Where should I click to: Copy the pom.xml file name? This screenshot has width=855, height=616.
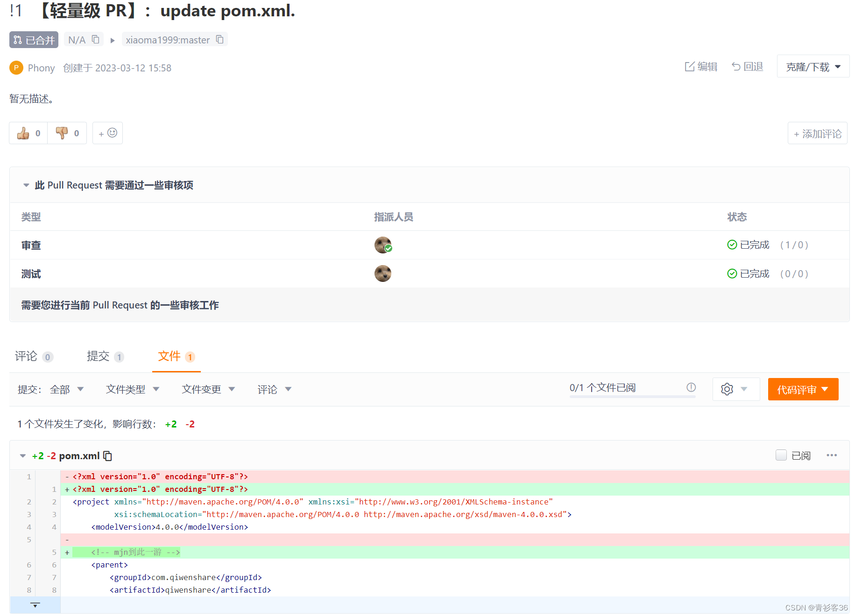click(x=108, y=456)
